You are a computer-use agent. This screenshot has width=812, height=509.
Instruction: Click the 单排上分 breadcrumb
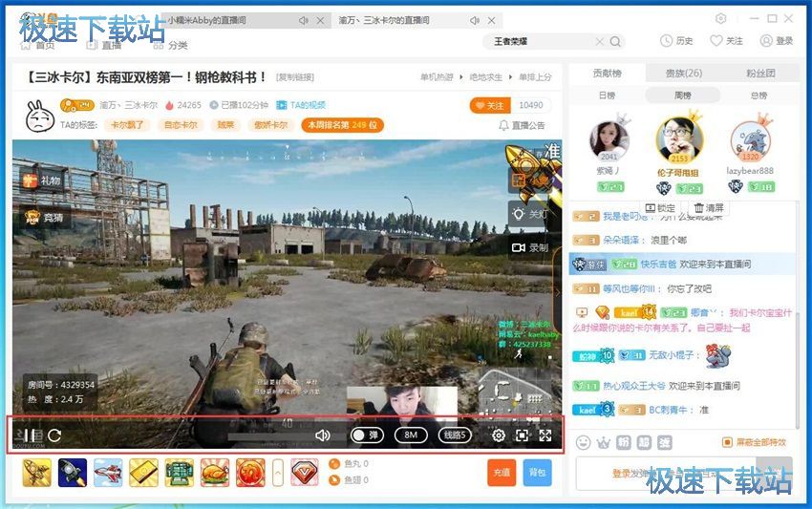coord(535,77)
